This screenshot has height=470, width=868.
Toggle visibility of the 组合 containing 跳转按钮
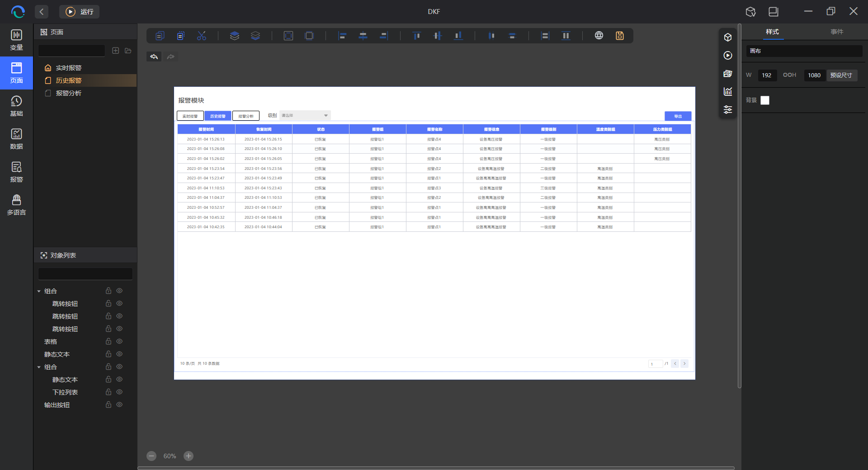[119, 291]
